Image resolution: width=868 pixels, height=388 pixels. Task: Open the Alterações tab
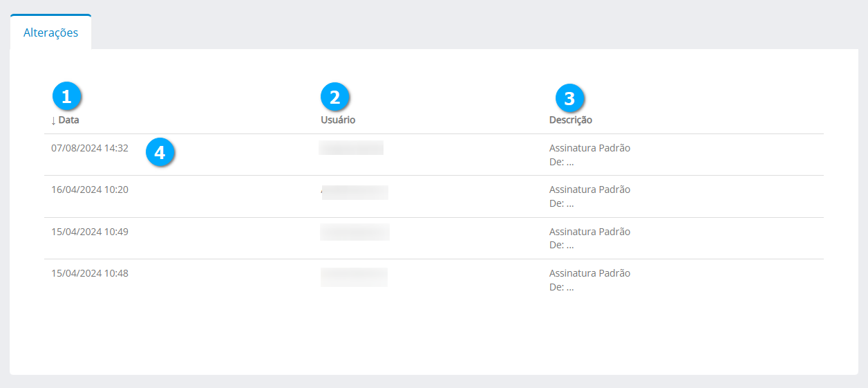click(x=50, y=33)
